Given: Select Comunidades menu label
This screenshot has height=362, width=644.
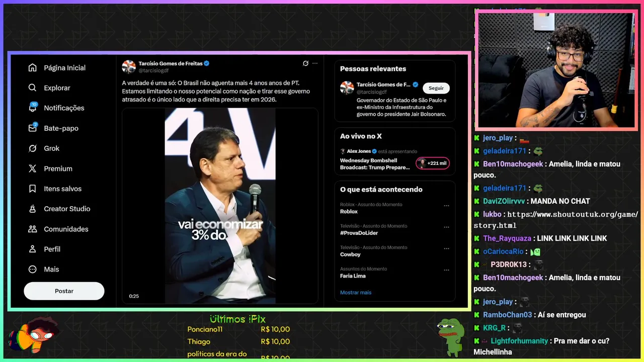Looking at the screenshot, I should (66, 229).
